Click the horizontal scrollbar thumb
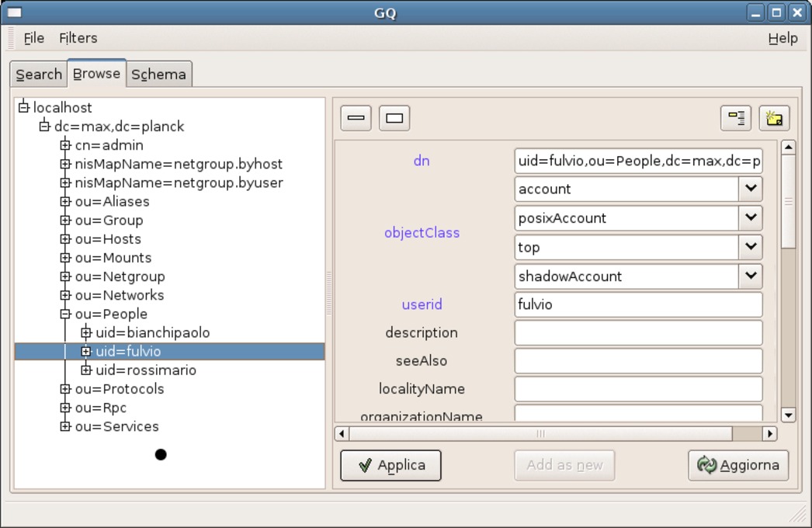The image size is (812, 528). click(541, 433)
